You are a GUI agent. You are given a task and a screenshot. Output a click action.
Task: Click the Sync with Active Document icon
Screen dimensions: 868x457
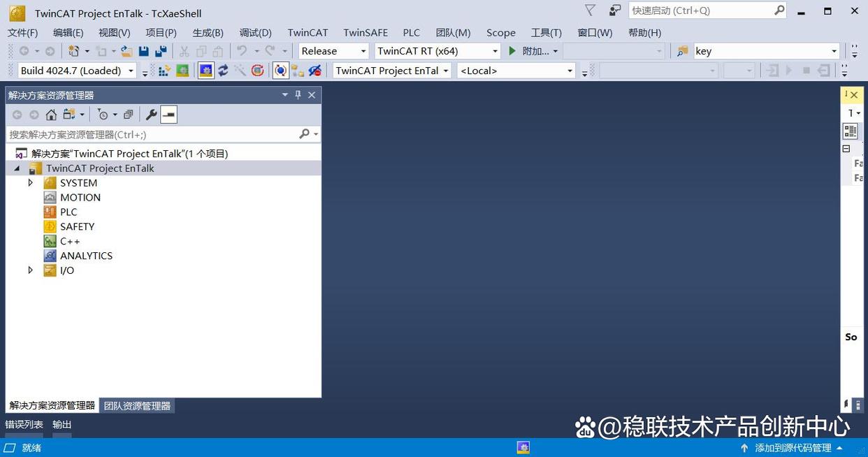pyautogui.click(x=69, y=115)
